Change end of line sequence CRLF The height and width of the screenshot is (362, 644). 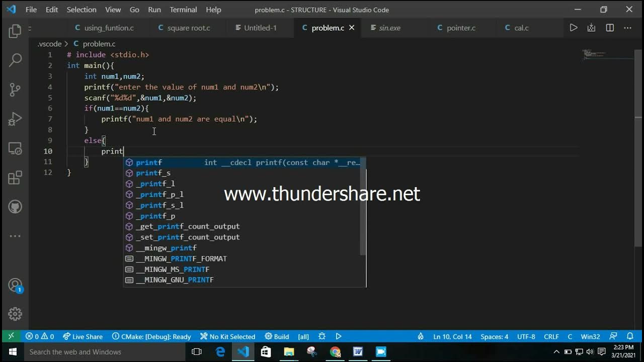point(551,336)
